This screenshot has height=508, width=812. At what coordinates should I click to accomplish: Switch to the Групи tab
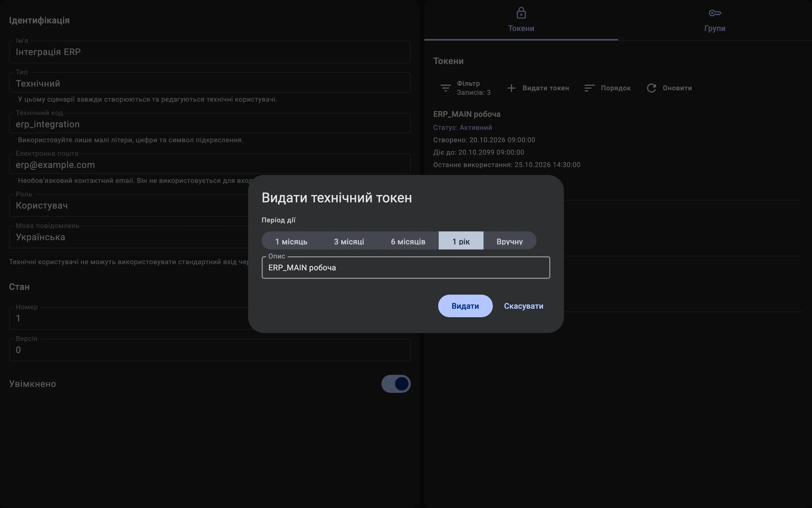(715, 20)
